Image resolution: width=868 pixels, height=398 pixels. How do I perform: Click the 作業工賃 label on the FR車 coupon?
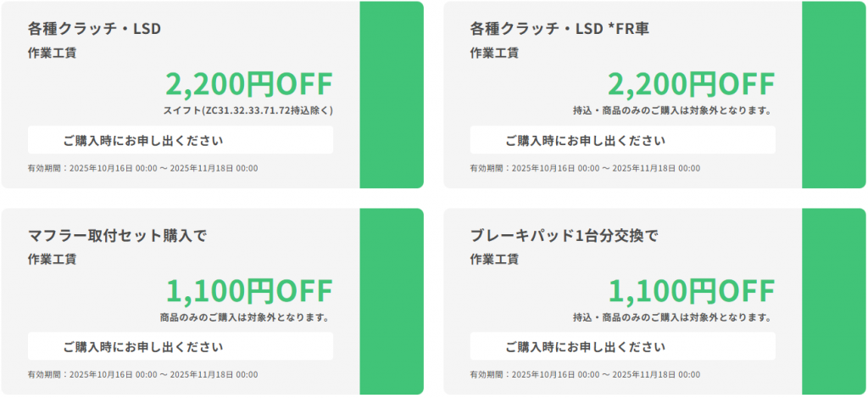[494, 53]
